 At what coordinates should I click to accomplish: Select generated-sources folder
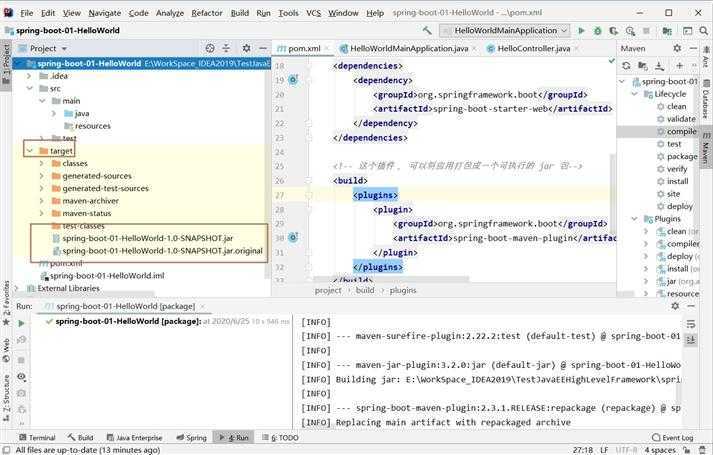click(x=97, y=175)
